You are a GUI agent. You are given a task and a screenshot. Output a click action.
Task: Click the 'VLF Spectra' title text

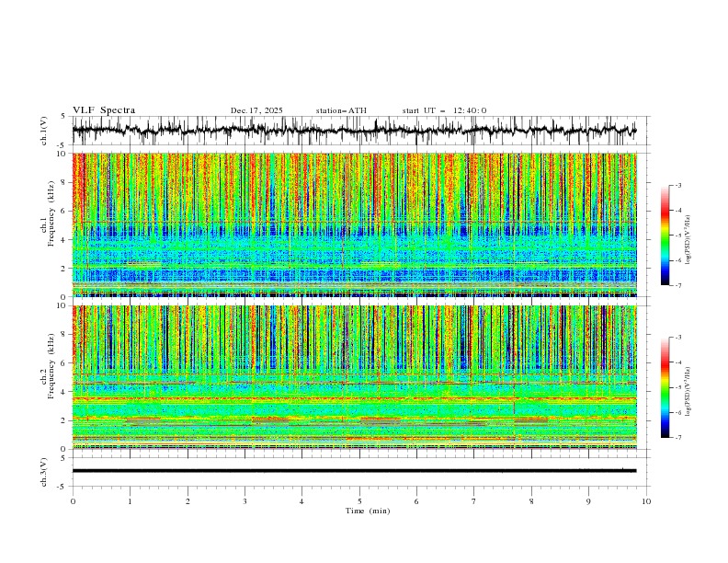(x=104, y=110)
